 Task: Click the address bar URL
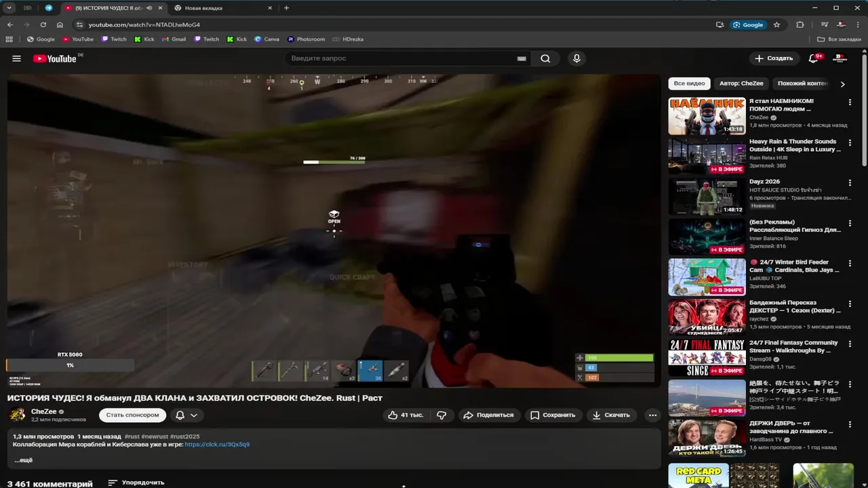click(144, 24)
